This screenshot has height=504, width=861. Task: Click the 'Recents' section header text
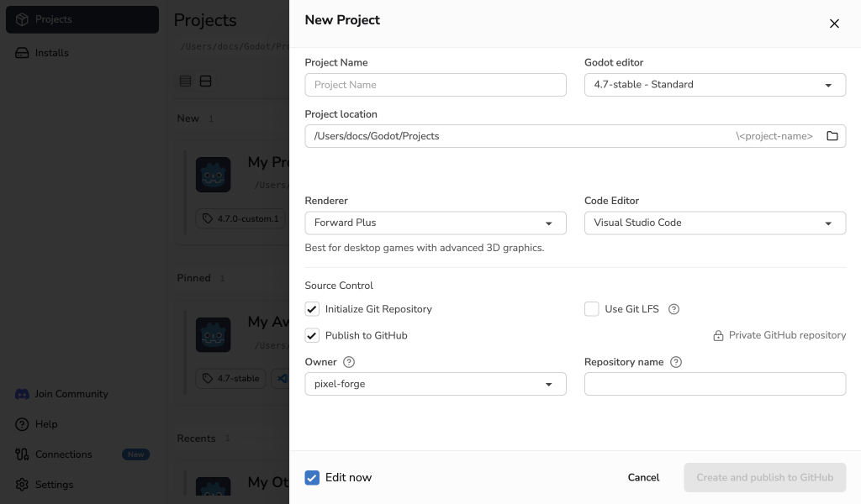click(196, 438)
